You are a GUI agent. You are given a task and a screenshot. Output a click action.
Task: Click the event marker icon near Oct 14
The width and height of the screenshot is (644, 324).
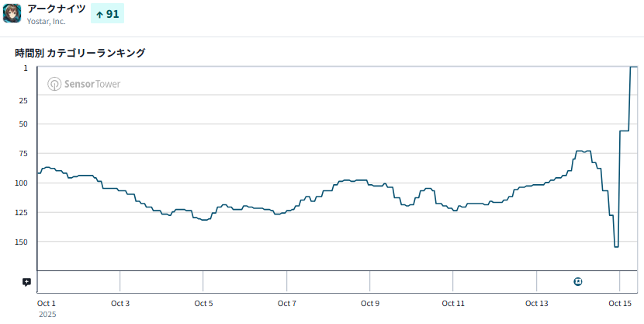[x=577, y=281]
